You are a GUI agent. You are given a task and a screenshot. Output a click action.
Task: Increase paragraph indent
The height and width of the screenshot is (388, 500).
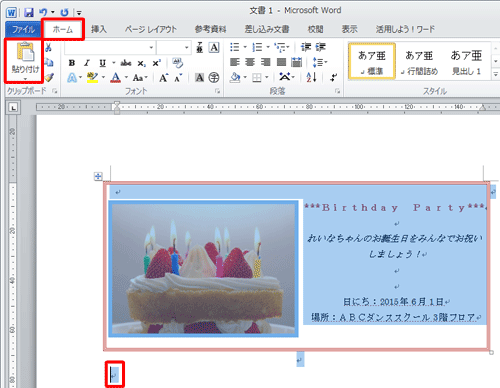[320, 47]
